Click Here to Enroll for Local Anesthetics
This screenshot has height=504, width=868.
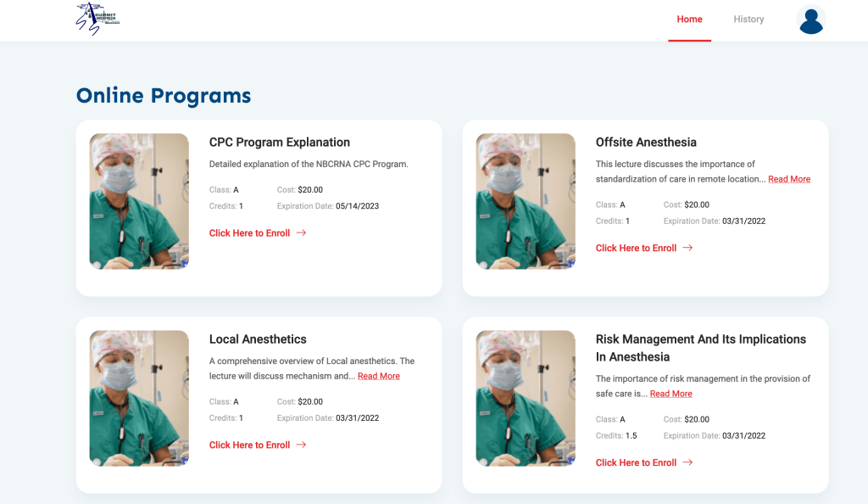click(251, 445)
